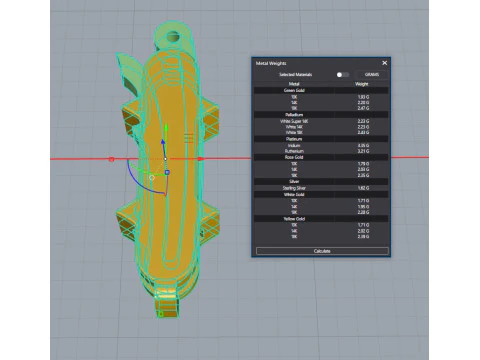
Task: Click the blue gumball move arrow
Action: click(163, 142)
